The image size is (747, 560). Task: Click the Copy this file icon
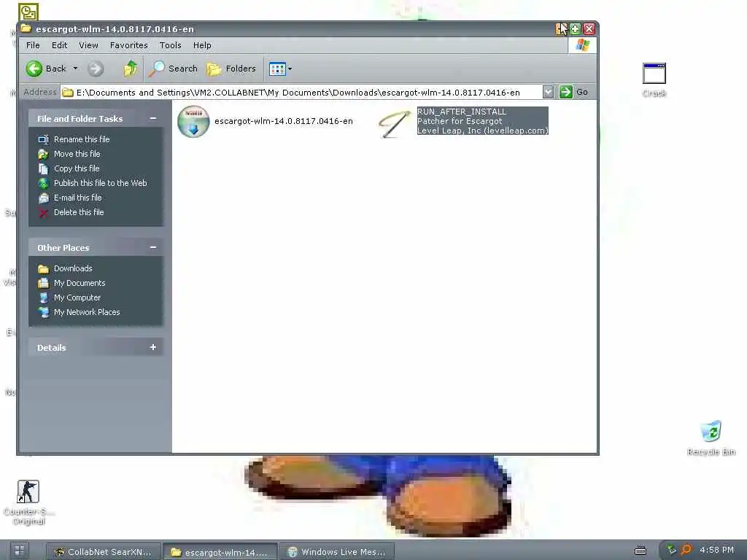click(x=43, y=168)
